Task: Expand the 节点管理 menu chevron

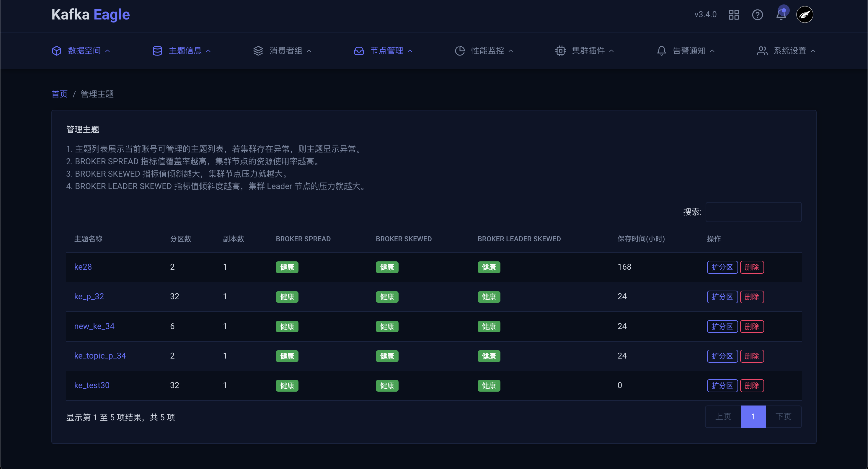Action: click(410, 51)
